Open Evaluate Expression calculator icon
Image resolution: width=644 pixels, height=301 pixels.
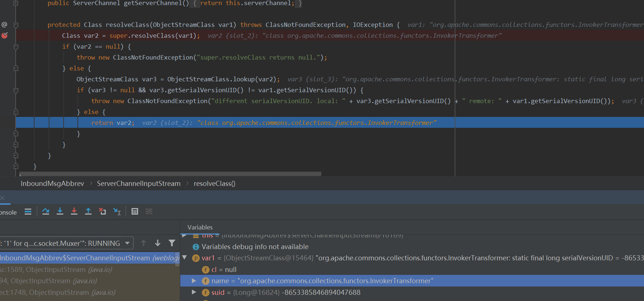[135, 211]
